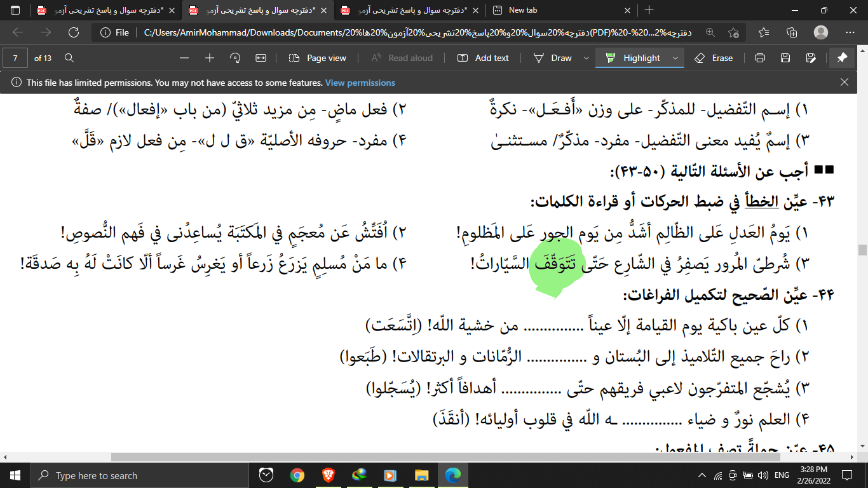Viewport: 868px width, 488px height.
Task: Open the user profile avatar
Action: tap(821, 32)
